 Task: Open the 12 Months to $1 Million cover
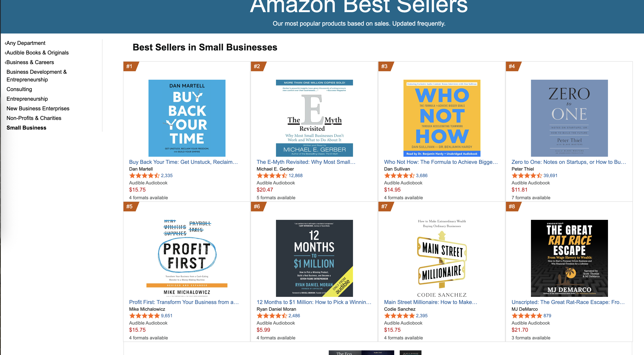[314, 258]
